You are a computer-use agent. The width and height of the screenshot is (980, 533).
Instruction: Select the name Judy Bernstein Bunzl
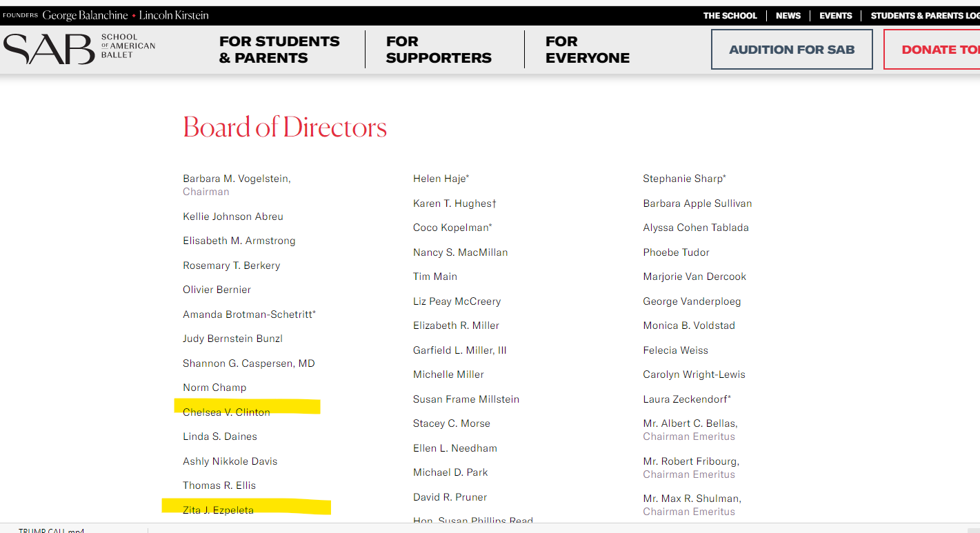(232, 339)
